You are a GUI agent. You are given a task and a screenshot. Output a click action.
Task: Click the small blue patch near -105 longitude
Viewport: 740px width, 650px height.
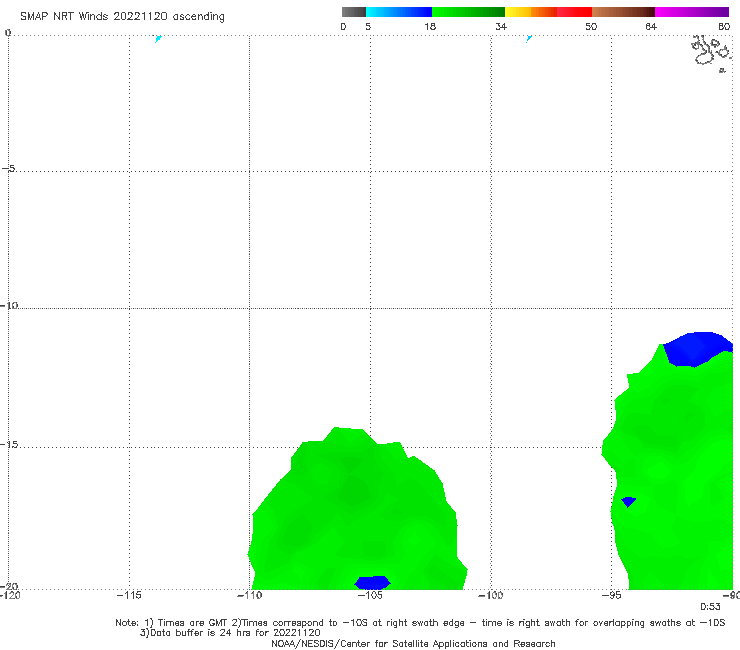click(x=372, y=582)
